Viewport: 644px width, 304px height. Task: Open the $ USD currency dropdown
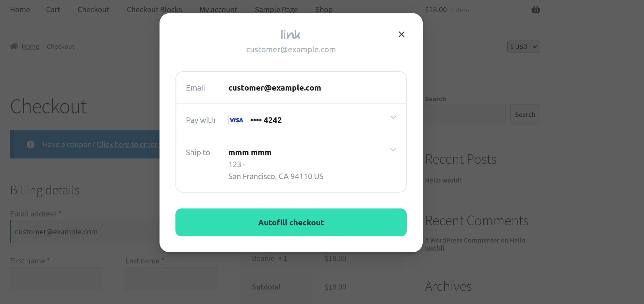click(523, 47)
